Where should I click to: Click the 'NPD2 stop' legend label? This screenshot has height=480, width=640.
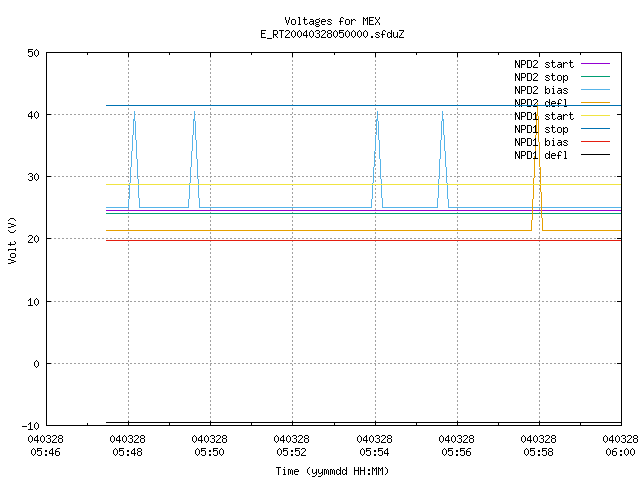coord(541,77)
